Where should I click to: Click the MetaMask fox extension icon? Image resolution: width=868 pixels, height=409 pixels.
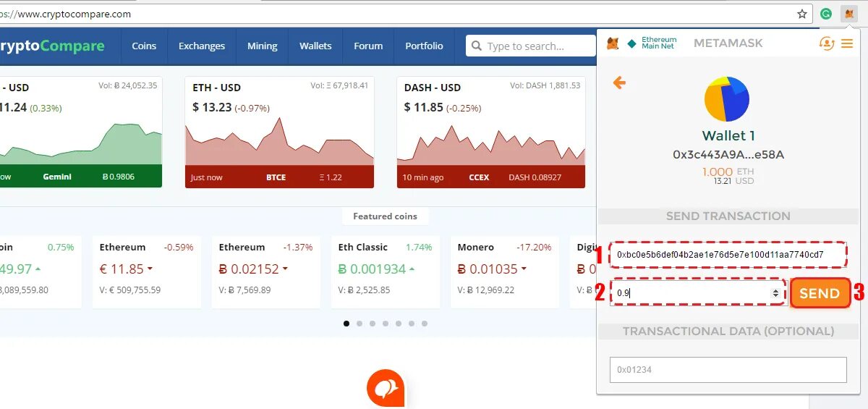tap(849, 14)
